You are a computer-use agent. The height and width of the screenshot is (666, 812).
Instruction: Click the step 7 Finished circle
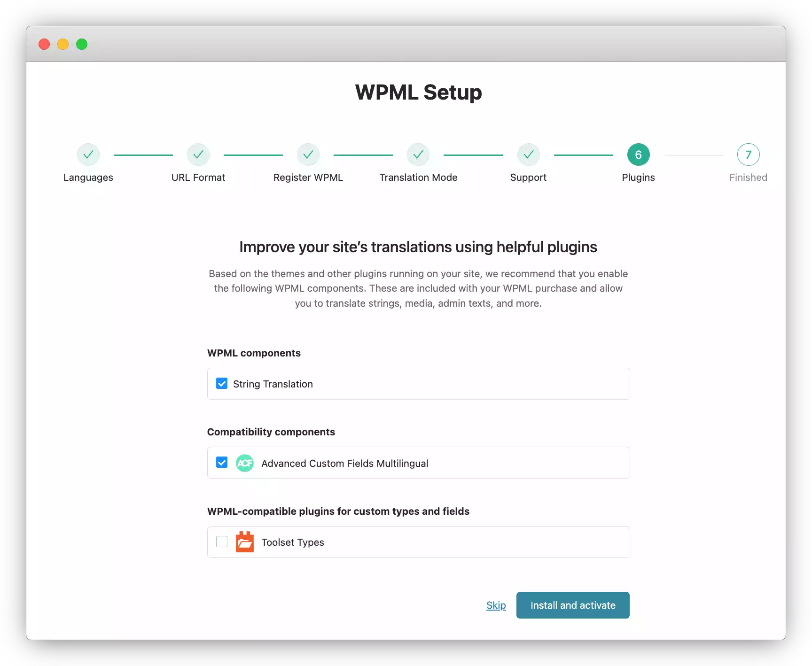749,155
